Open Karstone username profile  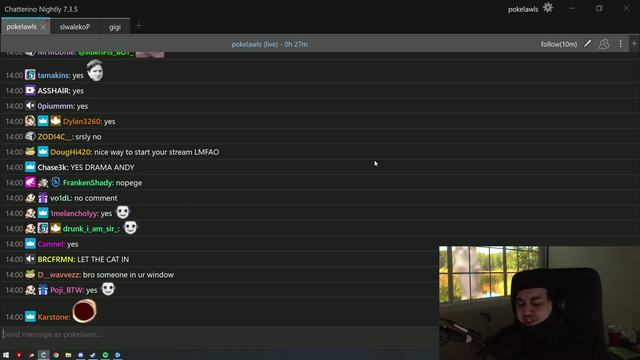[x=53, y=317]
